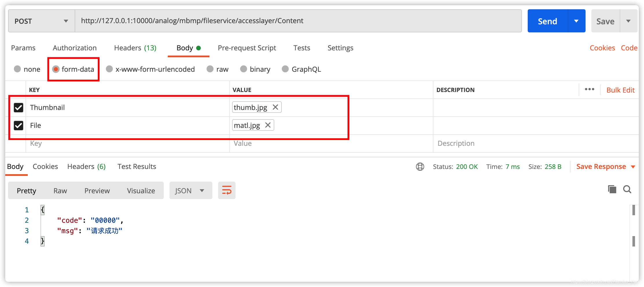Image resolution: width=644 pixels, height=287 pixels.
Task: Click the Bulk Edit link
Action: coord(620,90)
